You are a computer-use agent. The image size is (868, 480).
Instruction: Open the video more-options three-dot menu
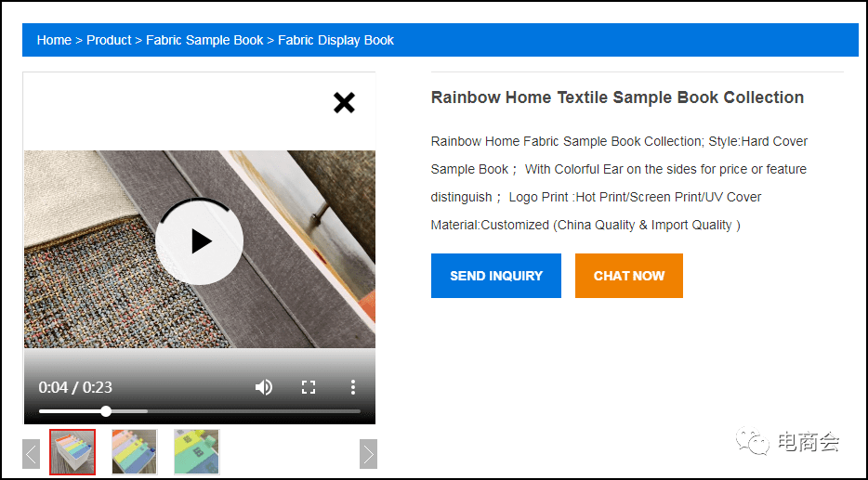coord(352,387)
